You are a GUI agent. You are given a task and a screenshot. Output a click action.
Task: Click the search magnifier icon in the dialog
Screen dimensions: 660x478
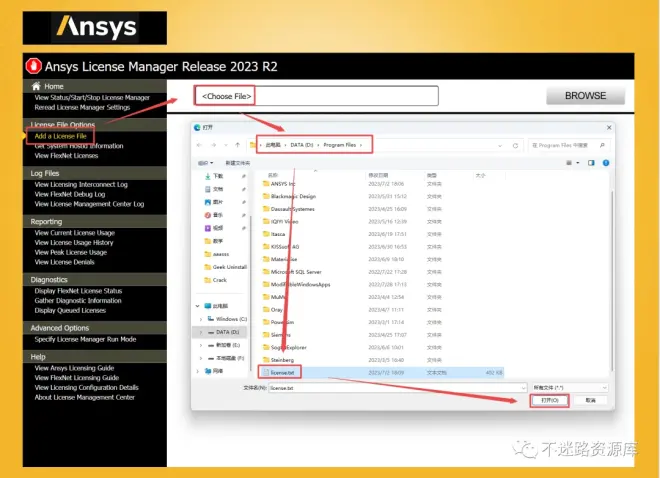[x=602, y=145]
